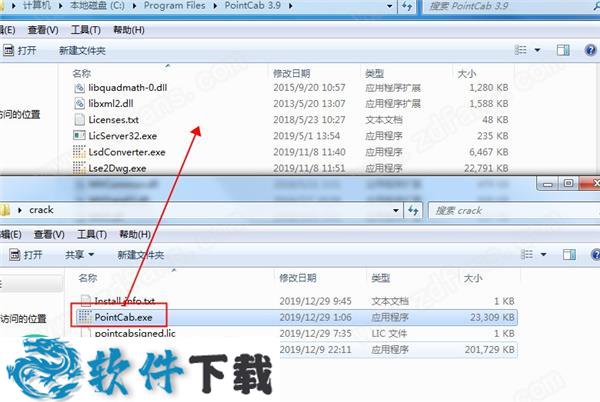The width and height of the screenshot is (600, 402).
Task: Open 帮助(H) menu in PointCab 3.9 window
Action: pyautogui.click(x=129, y=30)
